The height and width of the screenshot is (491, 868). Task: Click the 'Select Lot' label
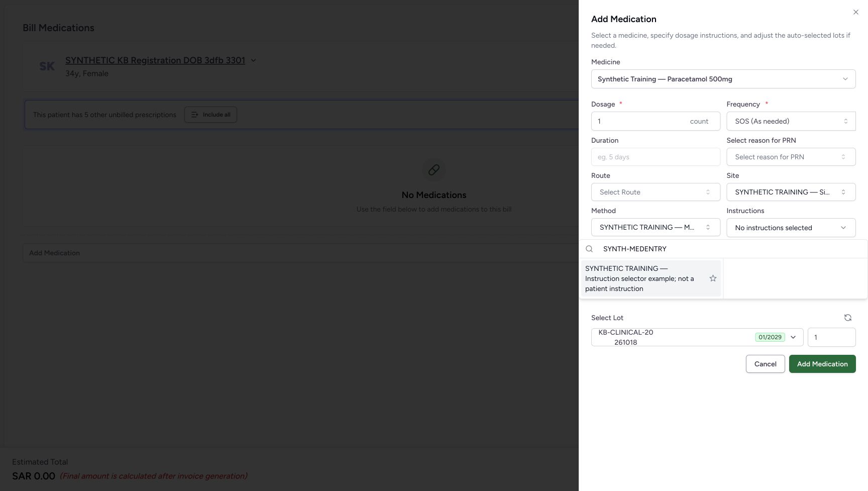[607, 318]
